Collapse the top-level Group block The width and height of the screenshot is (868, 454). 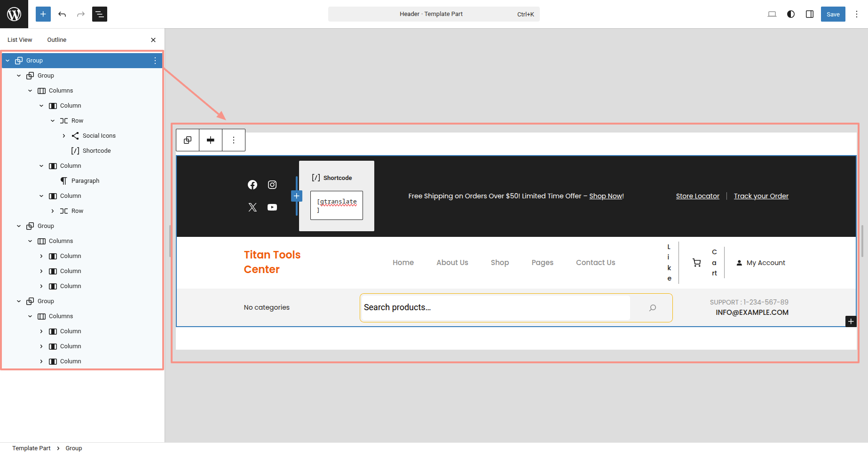8,61
